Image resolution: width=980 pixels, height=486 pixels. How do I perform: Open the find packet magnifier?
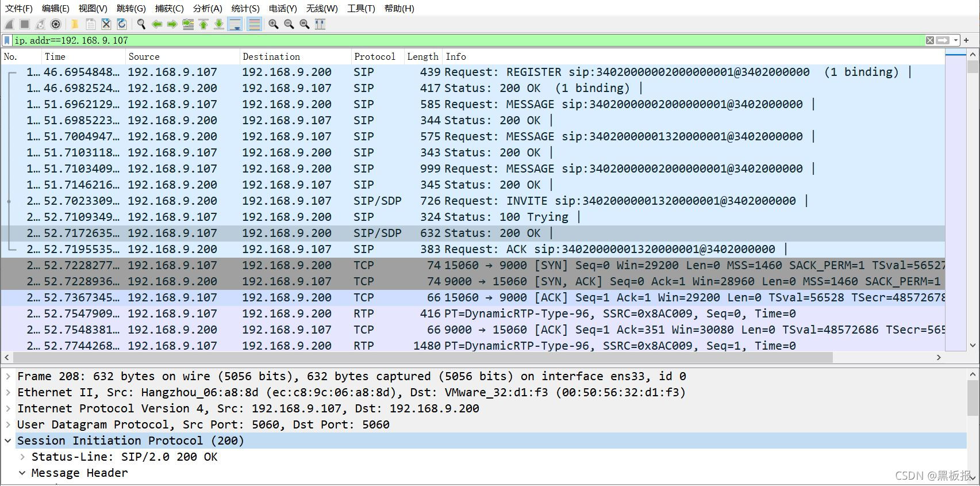pos(141,24)
